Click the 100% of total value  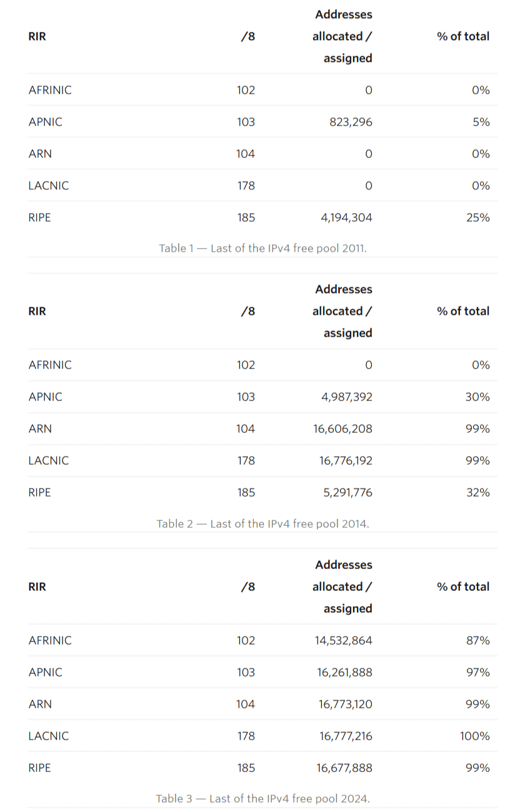click(x=475, y=736)
